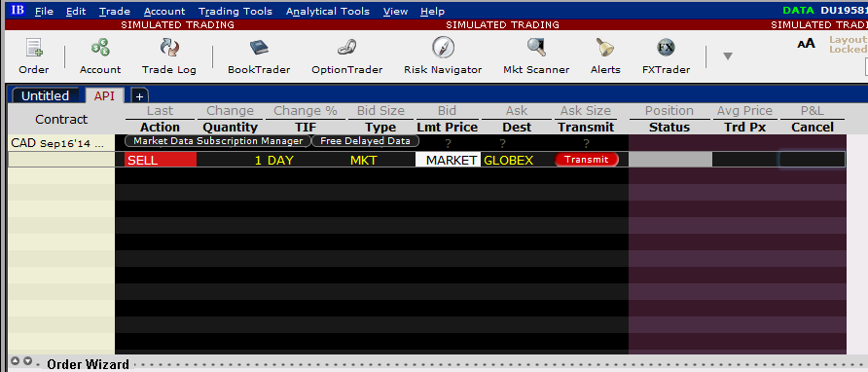Launch BookTrader from the toolbar
Image resolution: width=868 pixels, height=372 pixels.
(259, 56)
